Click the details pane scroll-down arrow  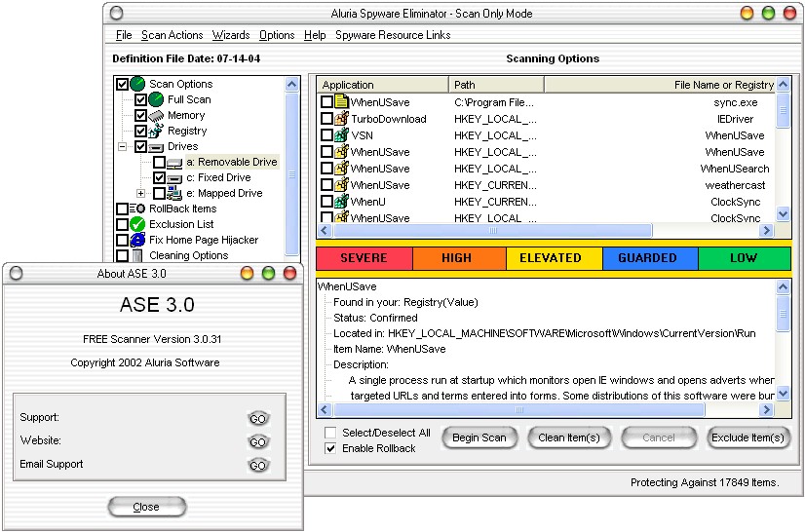coord(783,394)
